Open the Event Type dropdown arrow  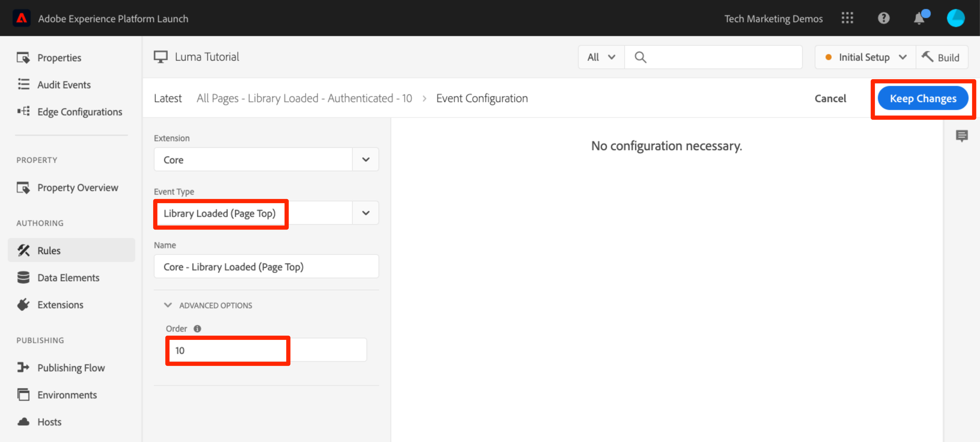click(x=365, y=213)
